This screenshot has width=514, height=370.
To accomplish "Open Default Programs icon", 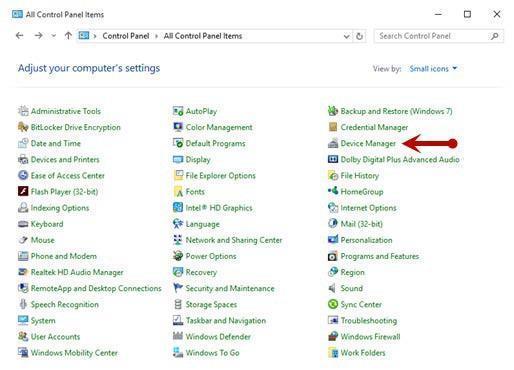I will 178,143.
